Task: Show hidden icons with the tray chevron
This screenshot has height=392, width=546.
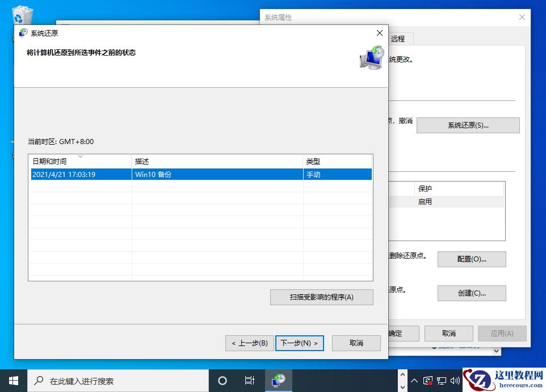Action: 414,380
